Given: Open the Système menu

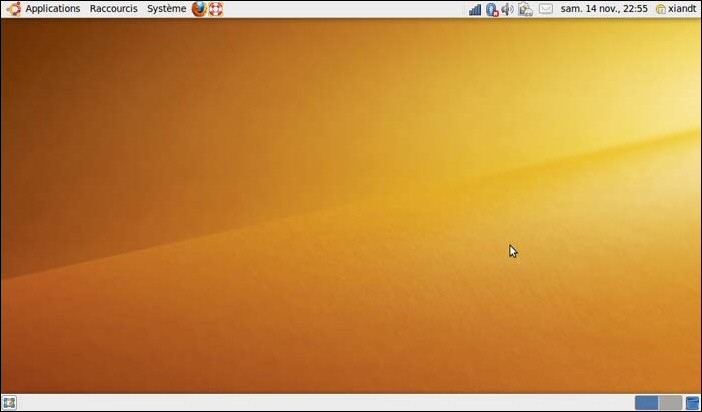Looking at the screenshot, I should click(167, 9).
